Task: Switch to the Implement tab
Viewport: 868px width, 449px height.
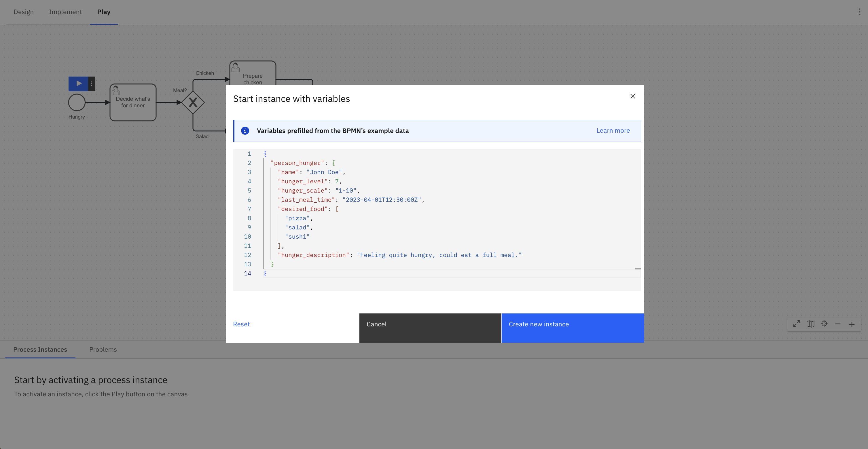Action: pyautogui.click(x=65, y=12)
